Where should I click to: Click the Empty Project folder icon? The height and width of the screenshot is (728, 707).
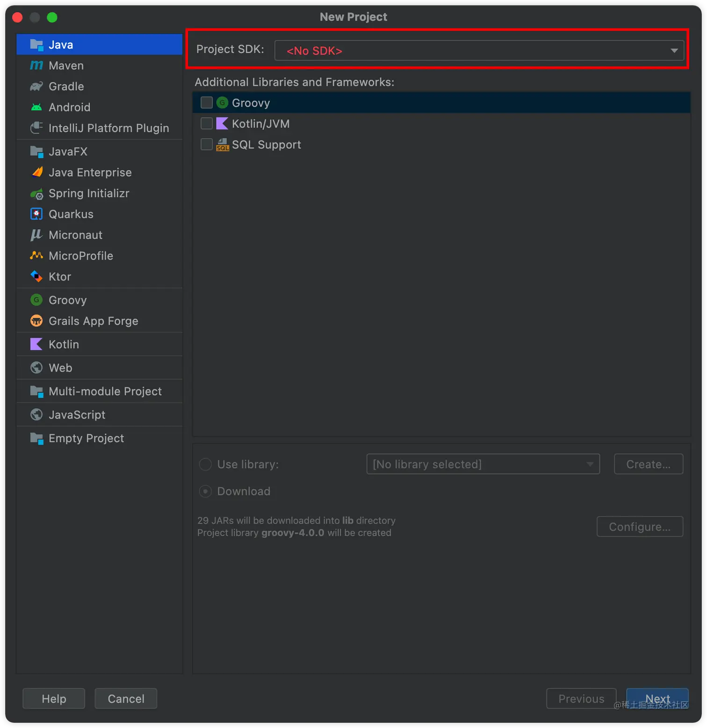pyautogui.click(x=36, y=439)
